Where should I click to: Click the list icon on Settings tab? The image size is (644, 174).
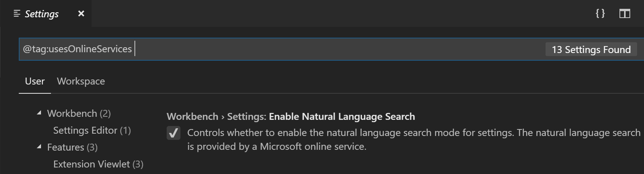[17, 14]
